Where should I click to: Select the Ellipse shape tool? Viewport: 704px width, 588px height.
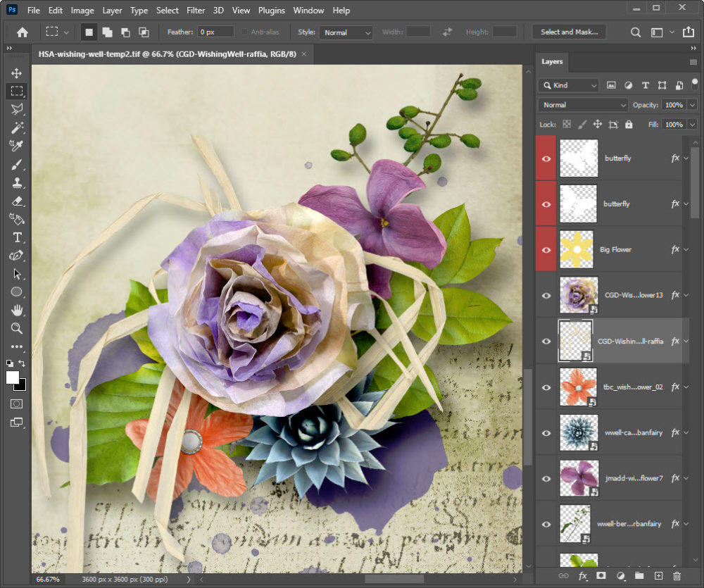coord(17,292)
